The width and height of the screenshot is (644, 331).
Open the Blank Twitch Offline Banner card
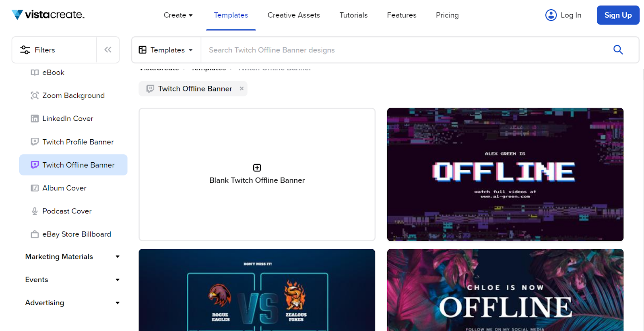(x=257, y=174)
